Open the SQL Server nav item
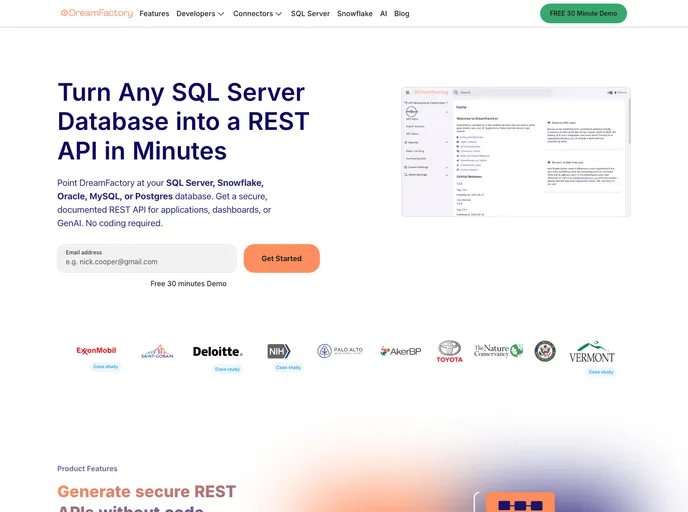 click(x=310, y=14)
